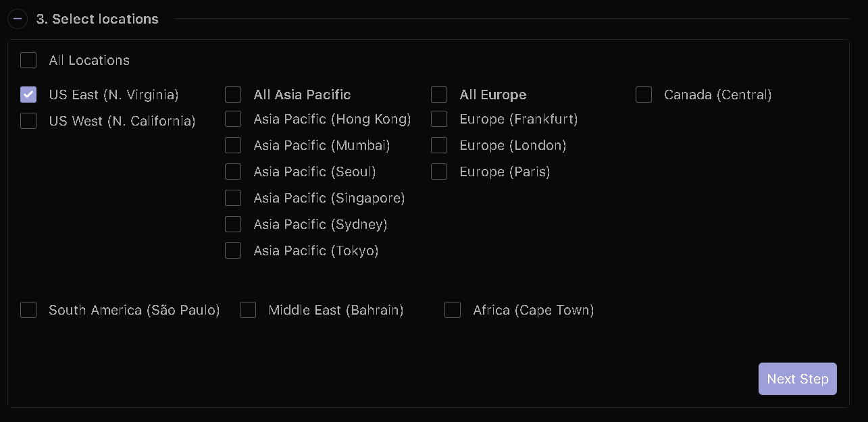
Task: Enable Asia Pacific (Tokyo)
Action: pos(233,250)
